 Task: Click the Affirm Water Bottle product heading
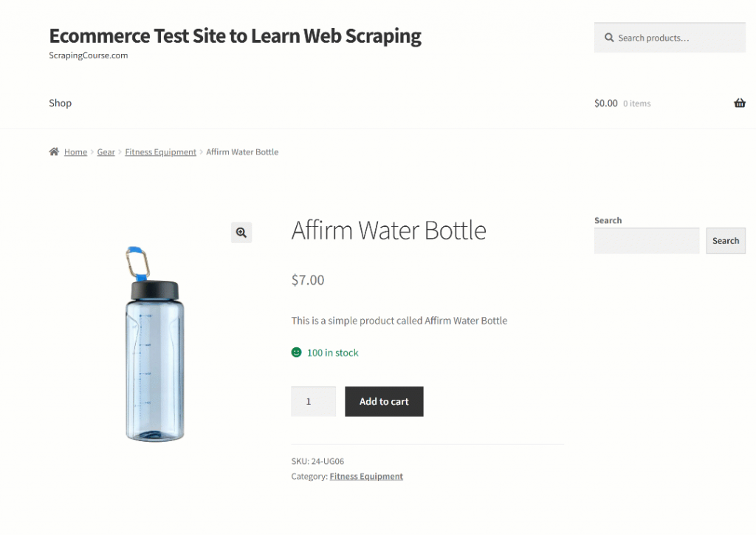click(388, 231)
